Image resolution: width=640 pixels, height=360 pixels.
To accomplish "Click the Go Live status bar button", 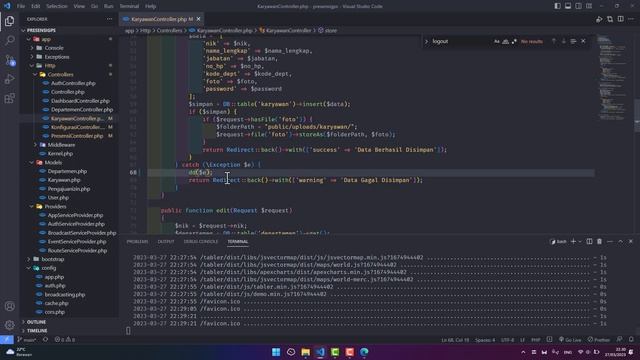I will [x=570, y=340].
